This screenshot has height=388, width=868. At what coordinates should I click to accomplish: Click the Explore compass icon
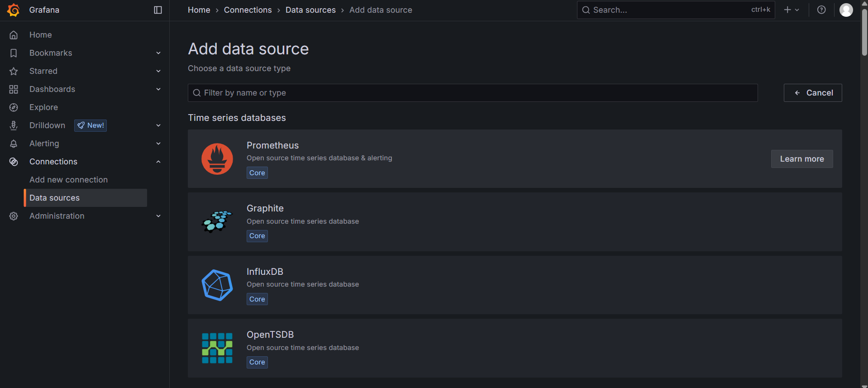coord(14,107)
